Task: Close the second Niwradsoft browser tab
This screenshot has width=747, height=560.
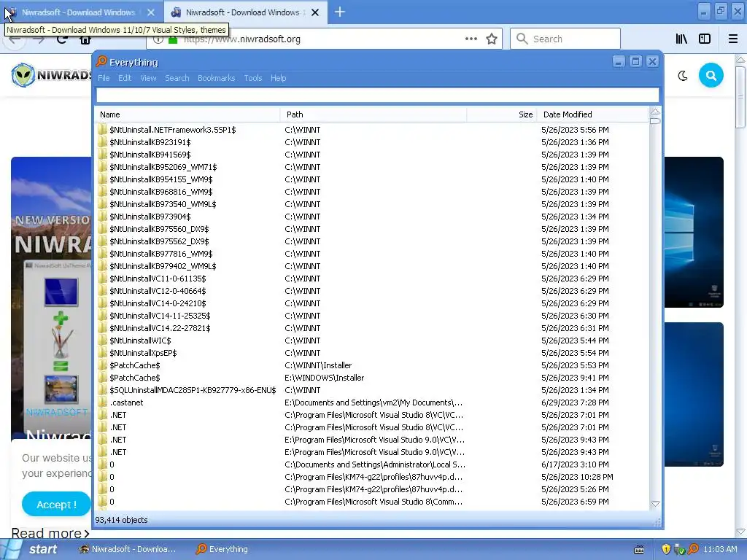Action: (315, 12)
